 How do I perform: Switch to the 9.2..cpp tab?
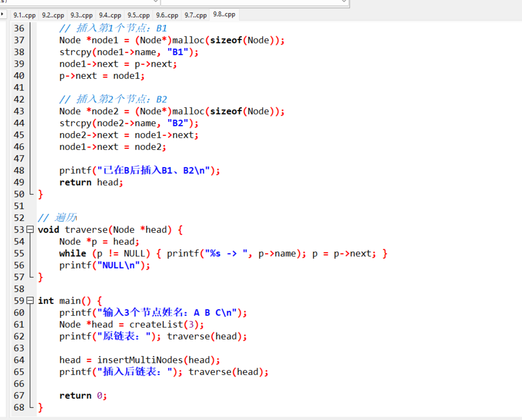click(53, 15)
